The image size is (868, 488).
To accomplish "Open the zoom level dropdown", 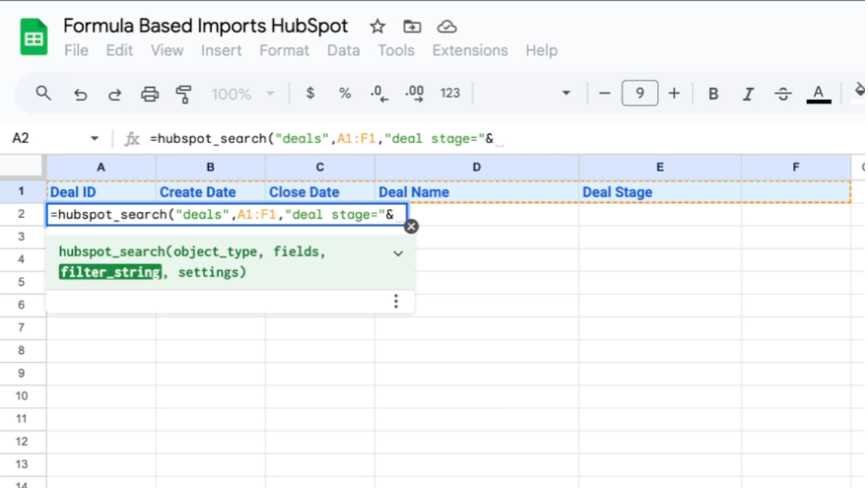I will tap(242, 93).
